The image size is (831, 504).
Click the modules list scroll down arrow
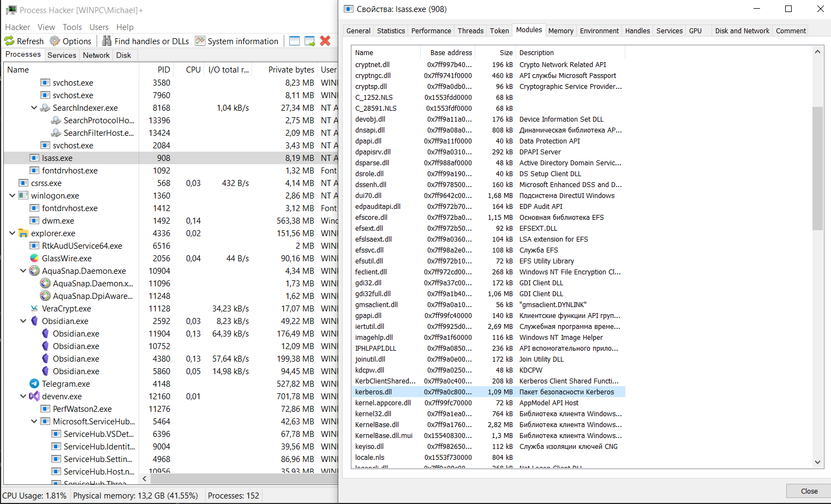pos(817,461)
